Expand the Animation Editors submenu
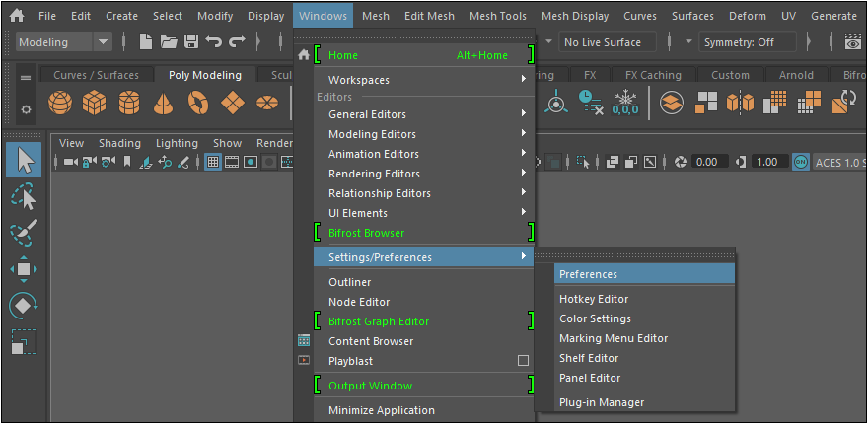 (424, 154)
